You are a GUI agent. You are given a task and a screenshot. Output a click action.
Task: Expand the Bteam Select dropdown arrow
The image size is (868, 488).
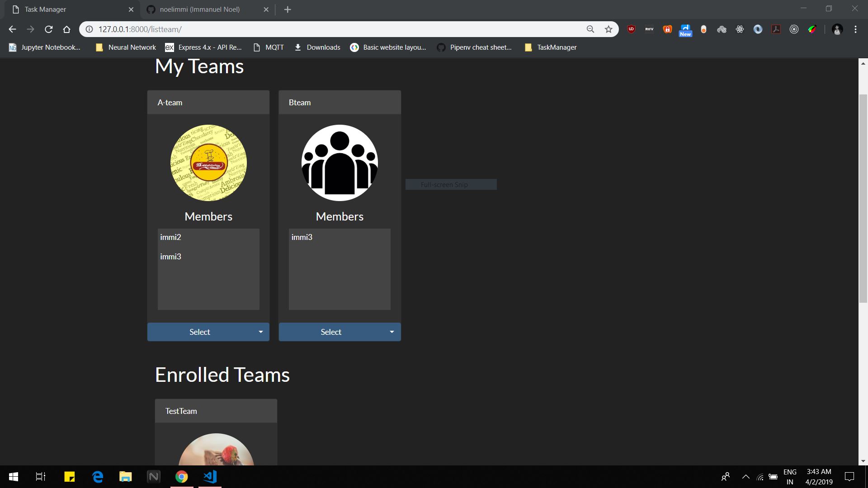pyautogui.click(x=392, y=332)
